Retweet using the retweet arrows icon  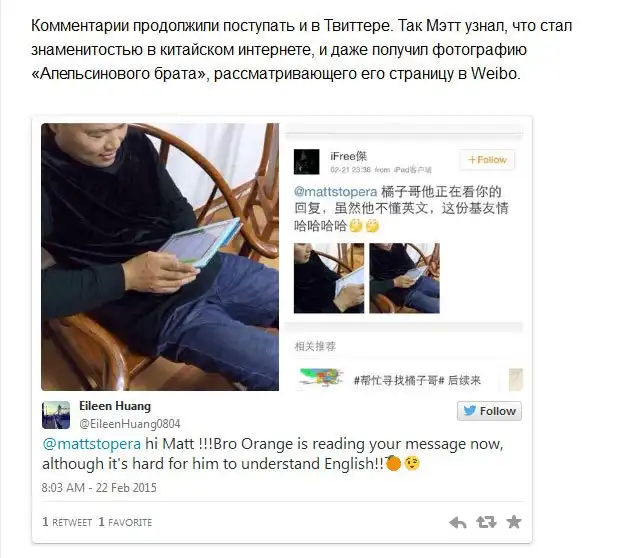[x=486, y=522]
